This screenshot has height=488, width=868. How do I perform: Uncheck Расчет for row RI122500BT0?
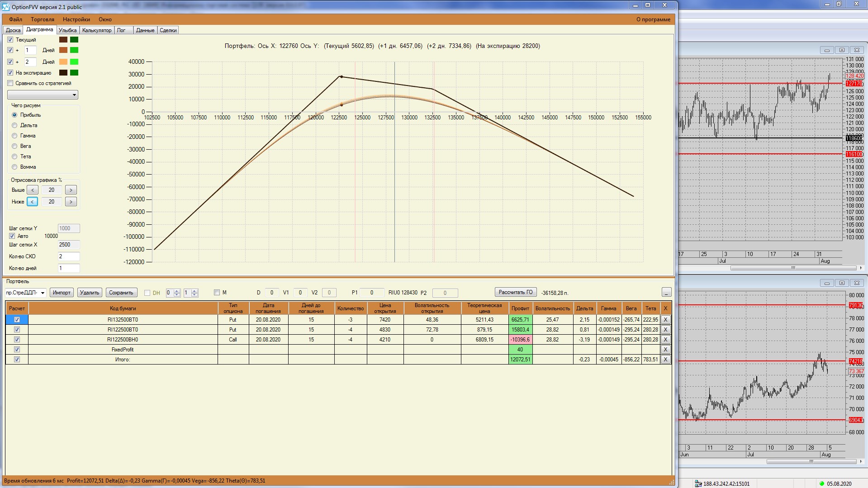click(17, 329)
